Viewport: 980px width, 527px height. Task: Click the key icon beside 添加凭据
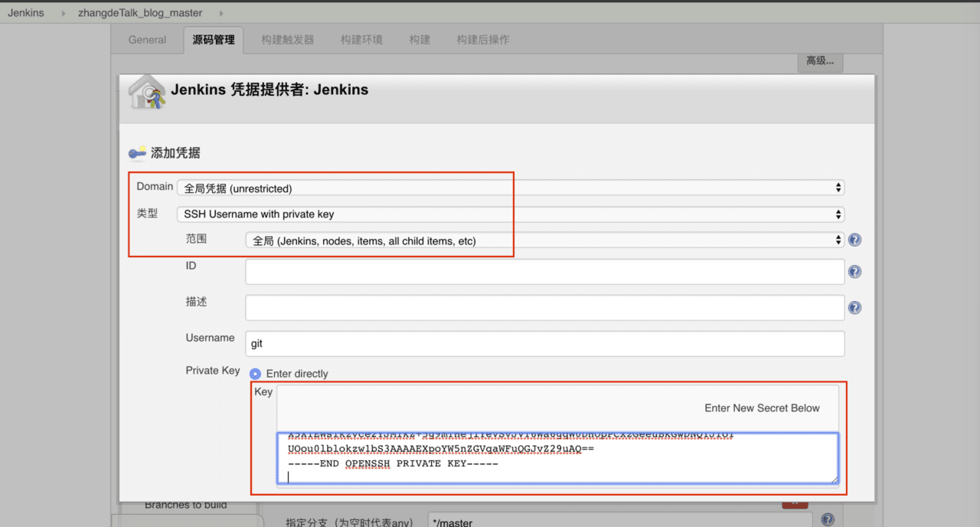point(137,153)
